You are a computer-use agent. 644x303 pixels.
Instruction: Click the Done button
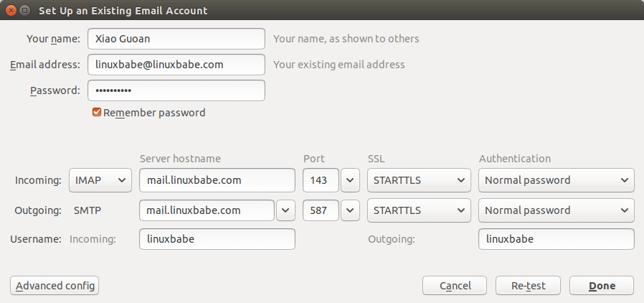(x=602, y=286)
